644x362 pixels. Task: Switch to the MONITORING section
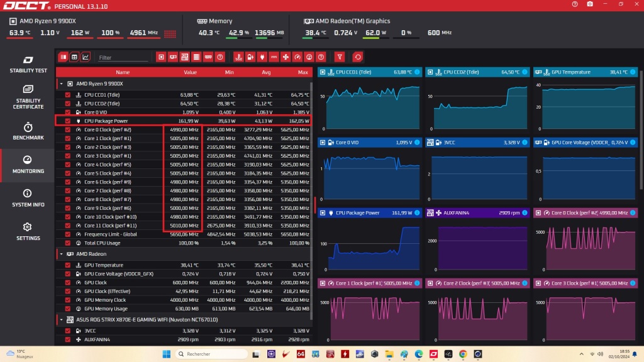click(28, 166)
